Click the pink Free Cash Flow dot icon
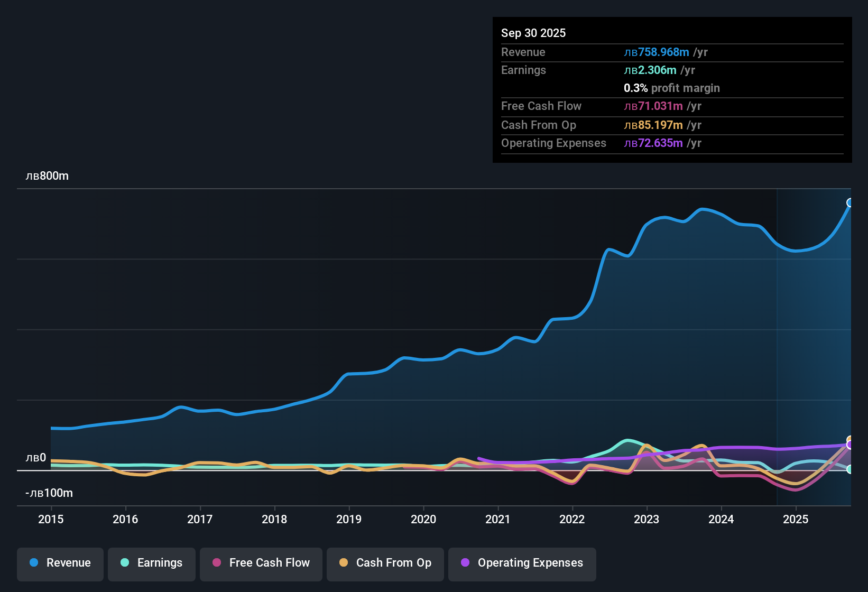 tap(216, 563)
